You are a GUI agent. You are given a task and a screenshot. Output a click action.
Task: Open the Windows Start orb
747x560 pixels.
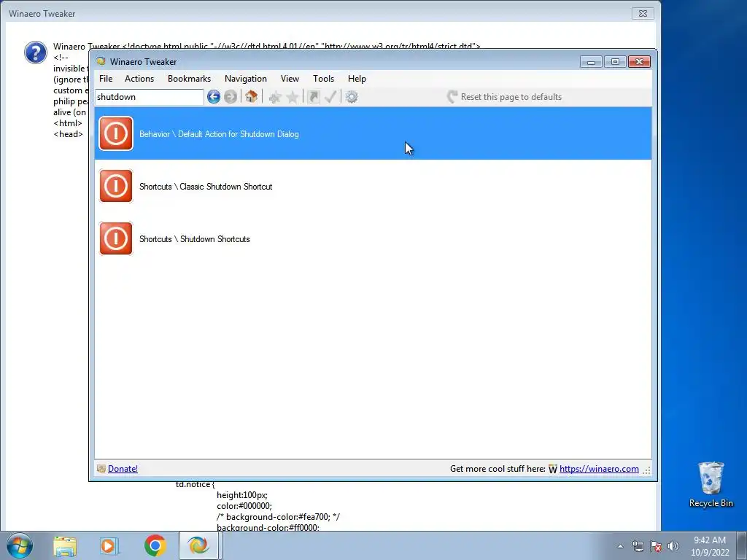20,545
